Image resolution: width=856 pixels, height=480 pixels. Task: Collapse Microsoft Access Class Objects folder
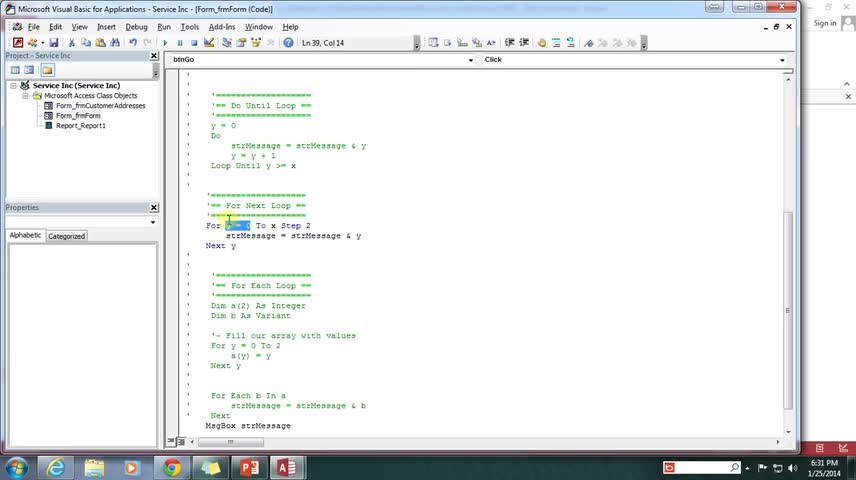click(x=25, y=96)
